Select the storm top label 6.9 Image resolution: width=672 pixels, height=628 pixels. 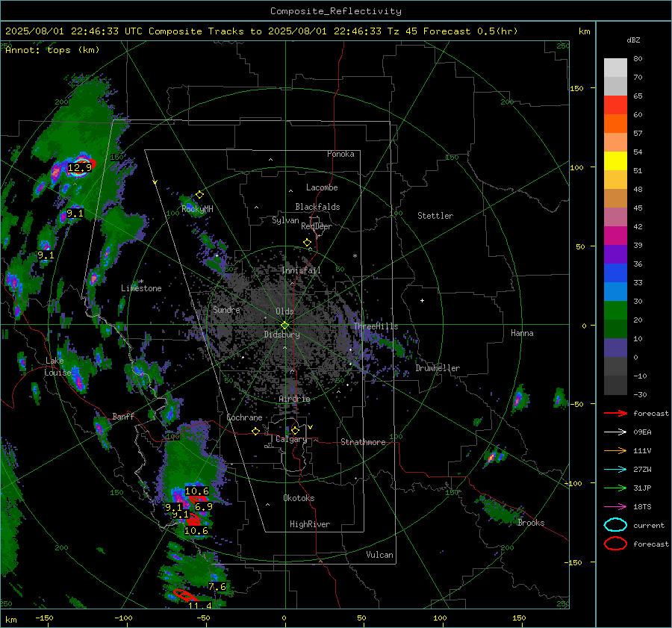[x=204, y=507]
